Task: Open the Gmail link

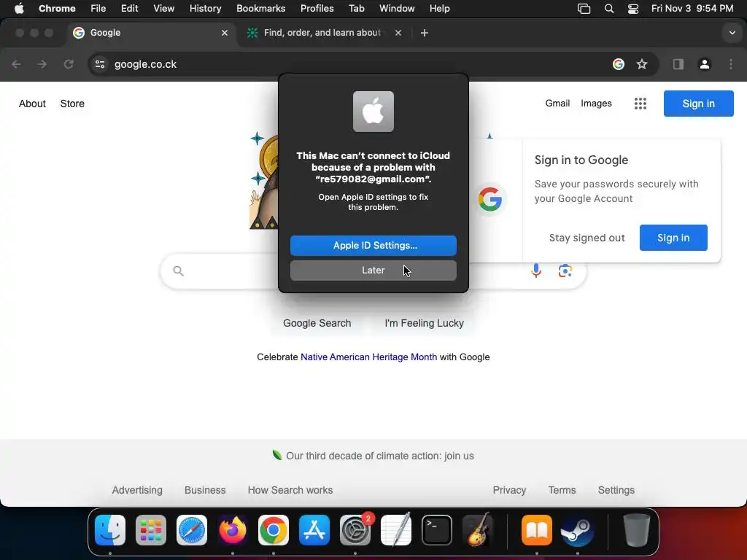Action: click(557, 104)
